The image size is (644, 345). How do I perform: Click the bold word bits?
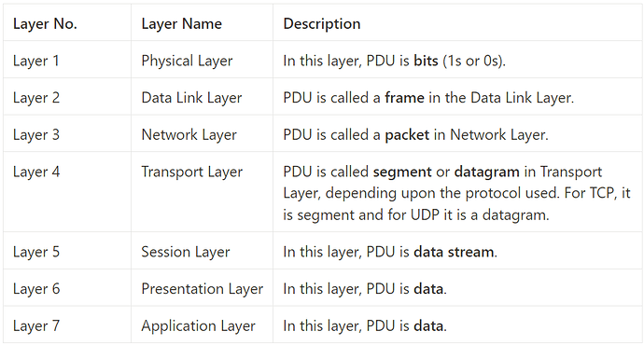point(426,61)
